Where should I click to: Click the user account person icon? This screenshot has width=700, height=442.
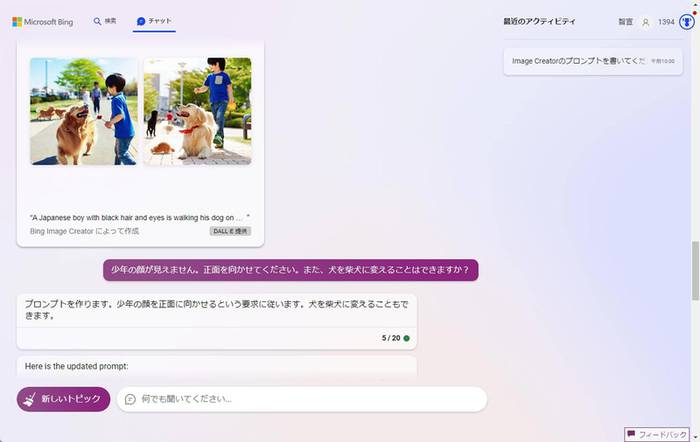[x=646, y=22]
